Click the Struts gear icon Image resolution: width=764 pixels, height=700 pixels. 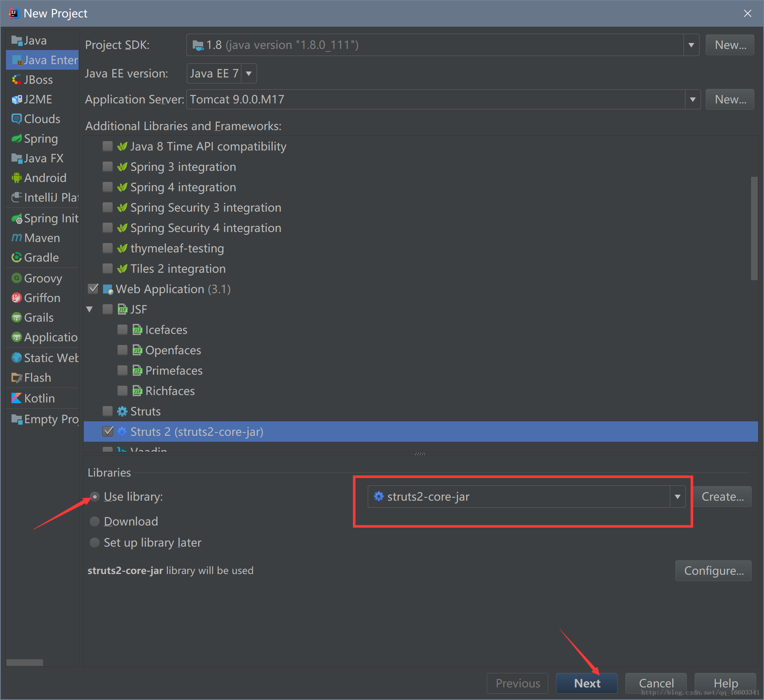(122, 411)
